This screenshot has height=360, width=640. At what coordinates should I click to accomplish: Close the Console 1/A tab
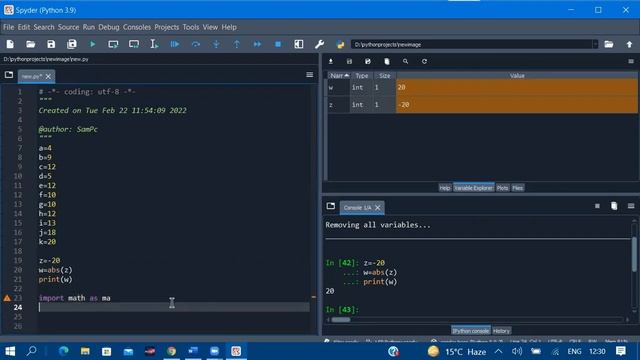click(x=378, y=208)
